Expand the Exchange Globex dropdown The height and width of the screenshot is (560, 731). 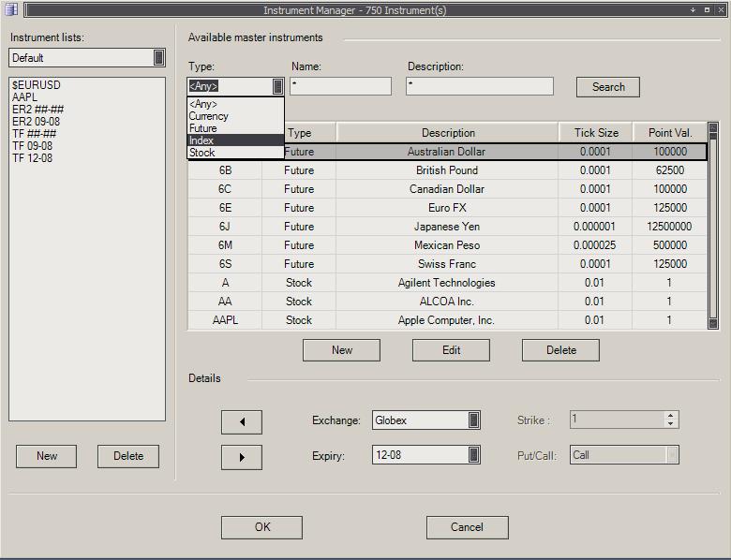click(474, 420)
